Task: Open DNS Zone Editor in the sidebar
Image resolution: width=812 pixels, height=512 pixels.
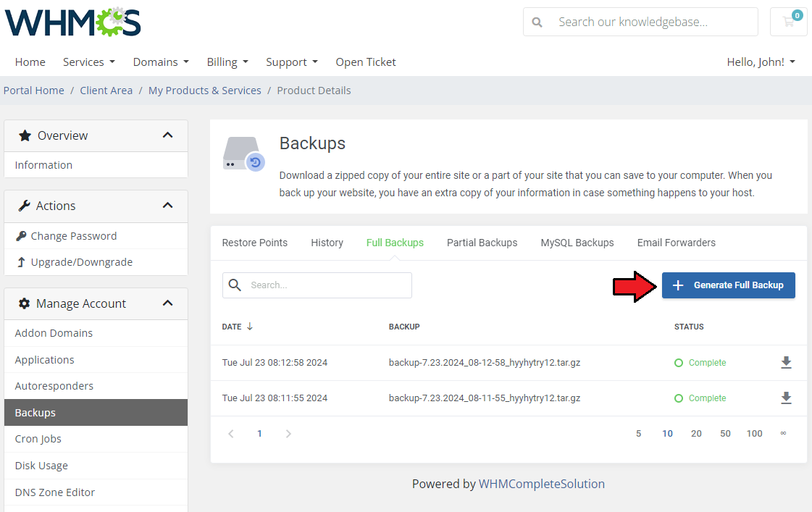Action: pyautogui.click(x=96, y=492)
